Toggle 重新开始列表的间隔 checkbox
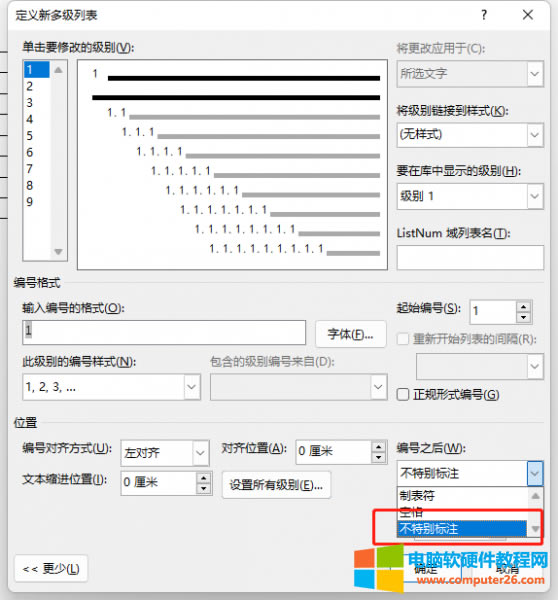 pyautogui.click(x=403, y=339)
